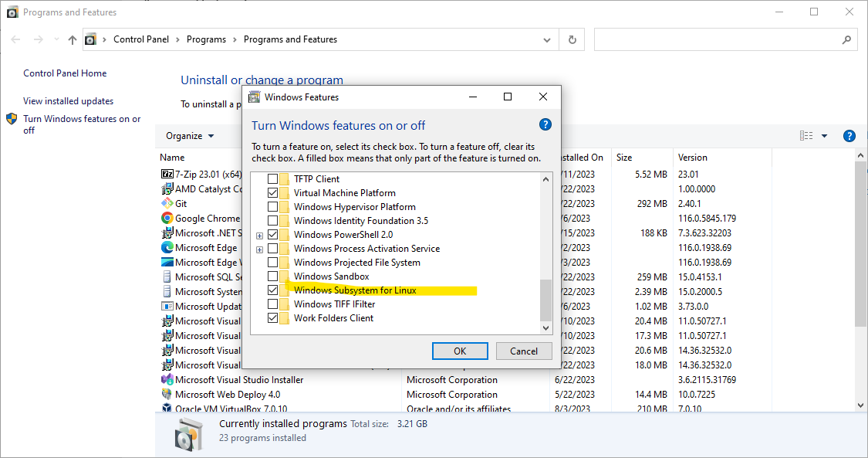Click the change view icon in toolbar
The height and width of the screenshot is (458, 868).
[x=806, y=136]
